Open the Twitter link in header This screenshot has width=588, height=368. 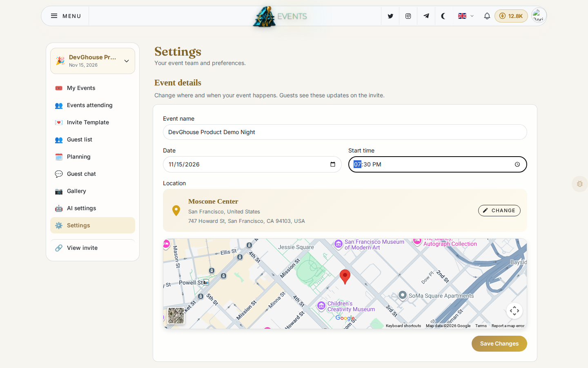390,16
